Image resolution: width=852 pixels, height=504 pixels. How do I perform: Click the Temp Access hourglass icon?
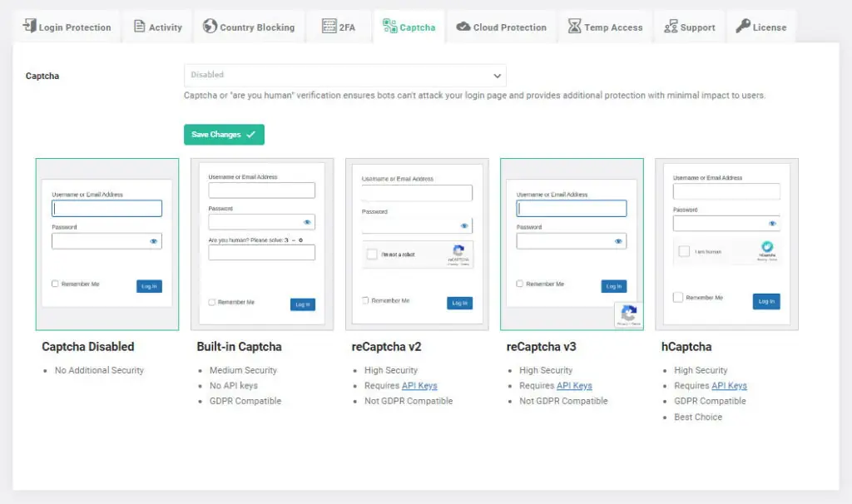click(x=574, y=27)
